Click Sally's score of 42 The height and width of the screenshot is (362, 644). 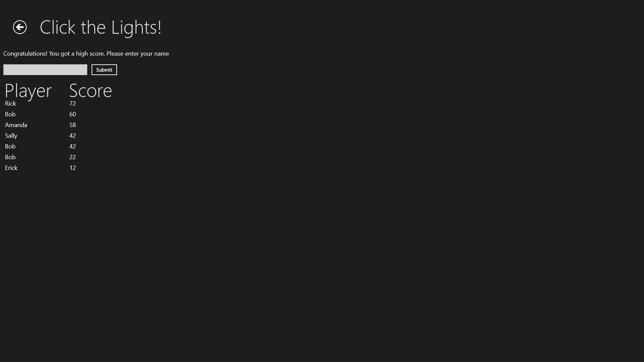pyautogui.click(x=73, y=136)
